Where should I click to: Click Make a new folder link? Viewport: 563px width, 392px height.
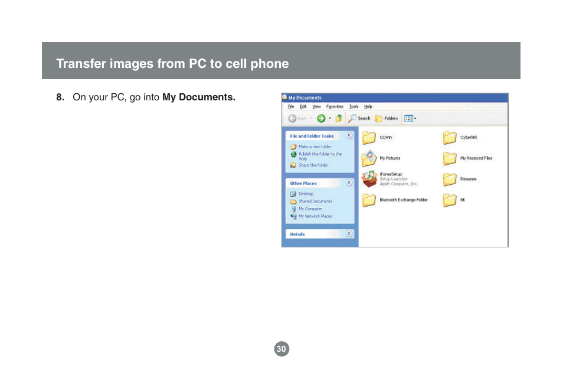click(315, 146)
